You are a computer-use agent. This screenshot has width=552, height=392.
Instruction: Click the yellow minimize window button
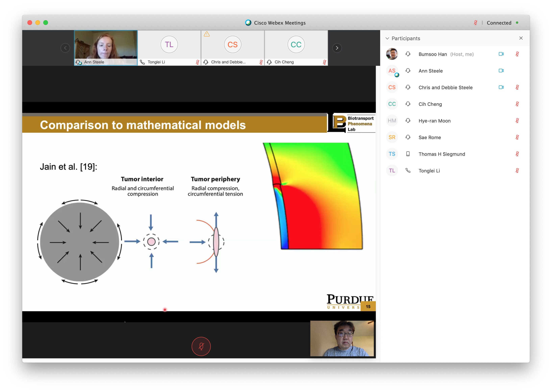(x=38, y=23)
